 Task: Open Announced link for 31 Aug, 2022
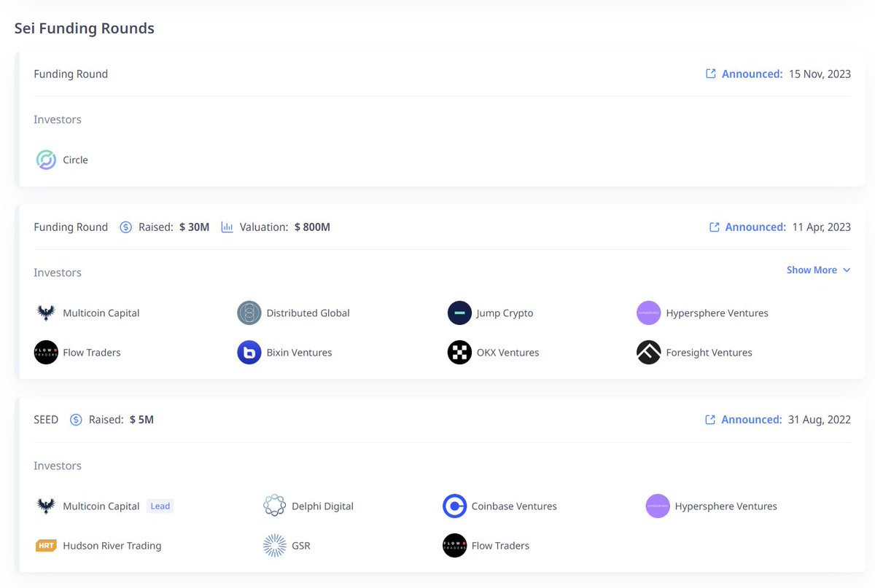coord(752,420)
